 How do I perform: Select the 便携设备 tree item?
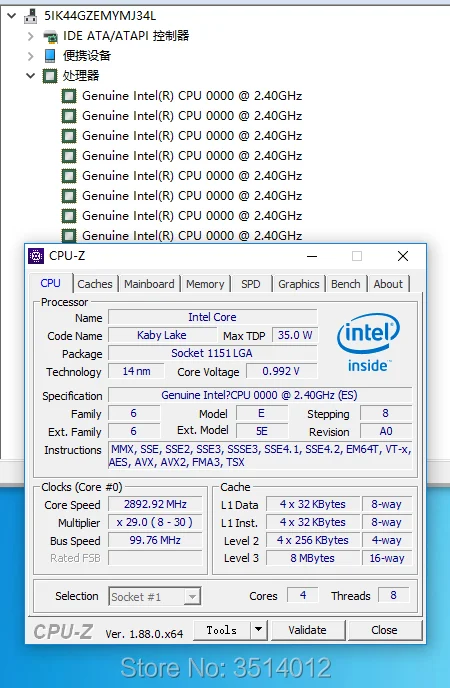[87, 56]
